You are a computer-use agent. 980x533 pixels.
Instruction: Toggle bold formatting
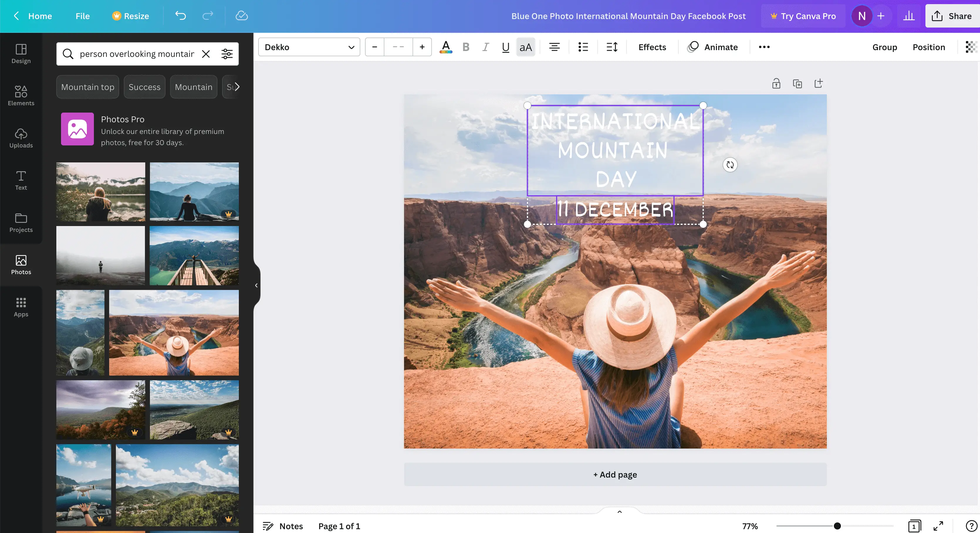coord(466,47)
